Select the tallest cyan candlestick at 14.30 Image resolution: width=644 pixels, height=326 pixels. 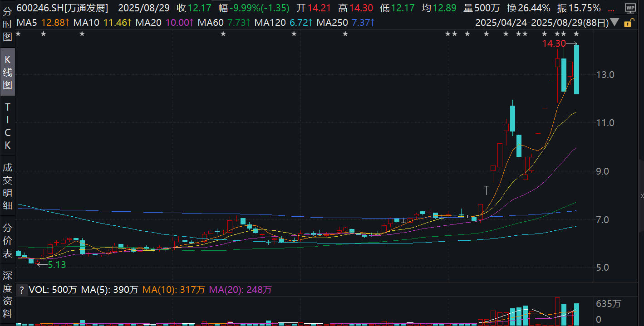pyautogui.click(x=576, y=69)
